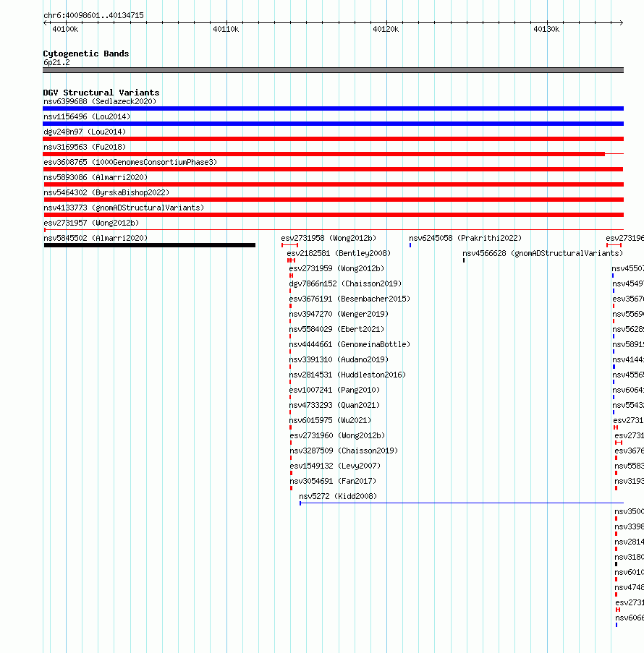This screenshot has width=644, height=653.
Task: Open the nsv5893086 (Almarri2020) variant label
Action: tap(96, 177)
